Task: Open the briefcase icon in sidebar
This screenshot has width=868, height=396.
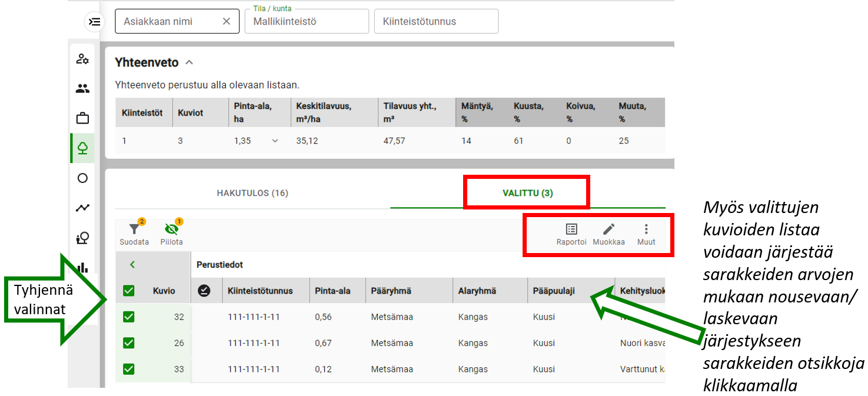Action: click(83, 118)
